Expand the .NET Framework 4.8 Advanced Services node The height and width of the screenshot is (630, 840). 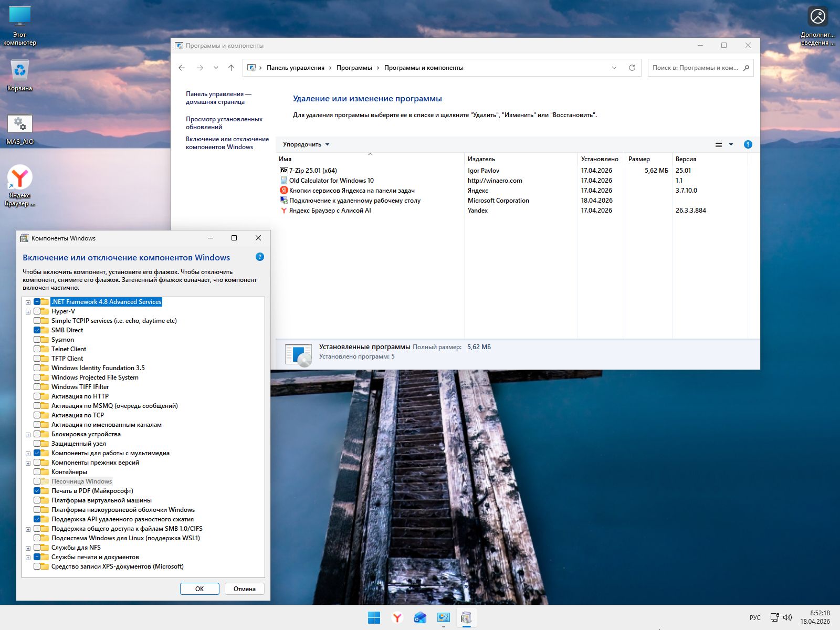coord(28,302)
